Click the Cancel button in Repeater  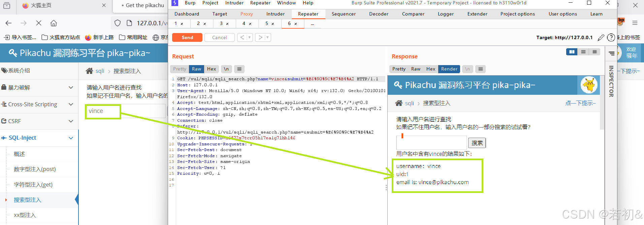pyautogui.click(x=220, y=37)
